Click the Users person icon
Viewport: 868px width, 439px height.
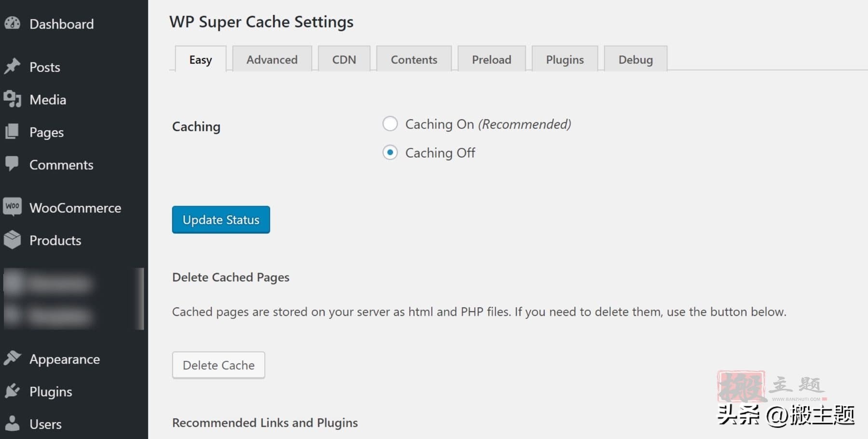13,423
